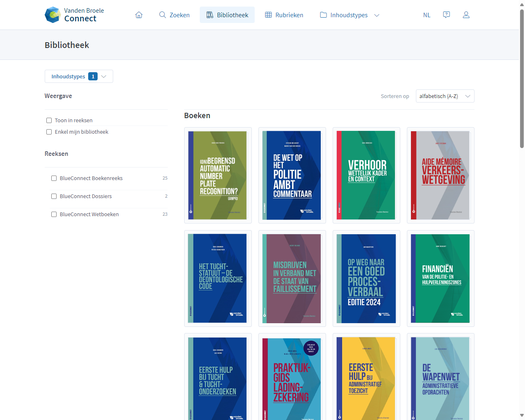The image size is (525, 420).
Task: Click the scrollbar down arrow
Action: tap(522, 416)
